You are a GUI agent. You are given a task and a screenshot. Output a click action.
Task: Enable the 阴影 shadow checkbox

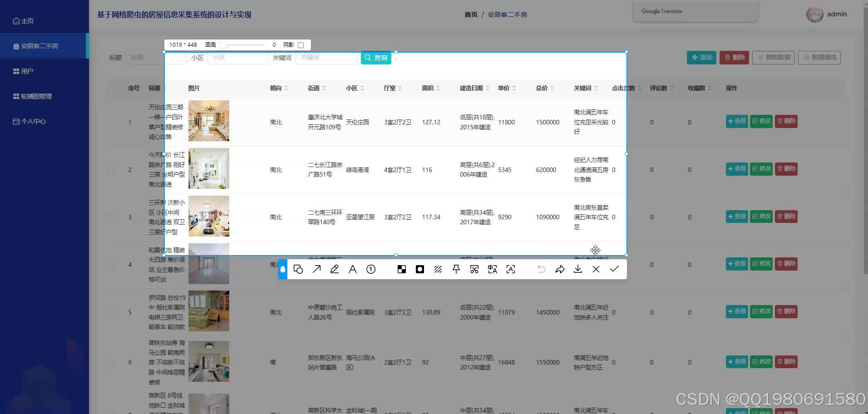click(301, 44)
